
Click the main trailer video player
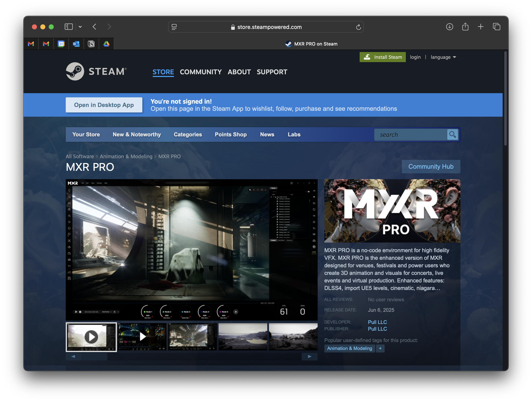point(191,249)
